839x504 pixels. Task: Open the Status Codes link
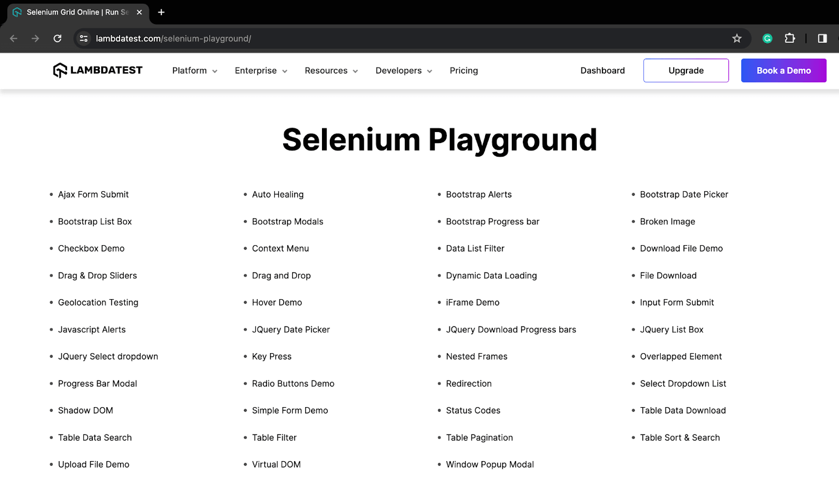click(x=473, y=410)
